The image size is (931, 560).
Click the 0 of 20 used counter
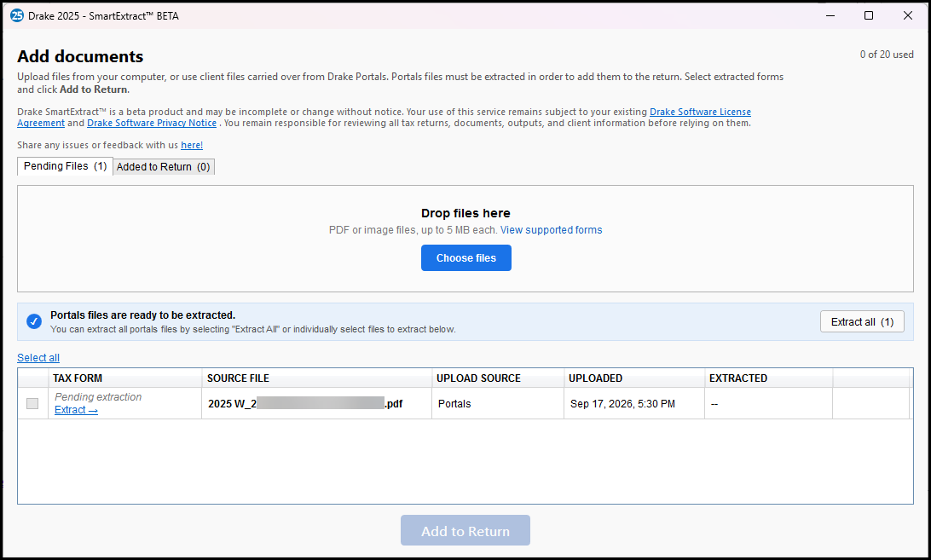coord(887,55)
